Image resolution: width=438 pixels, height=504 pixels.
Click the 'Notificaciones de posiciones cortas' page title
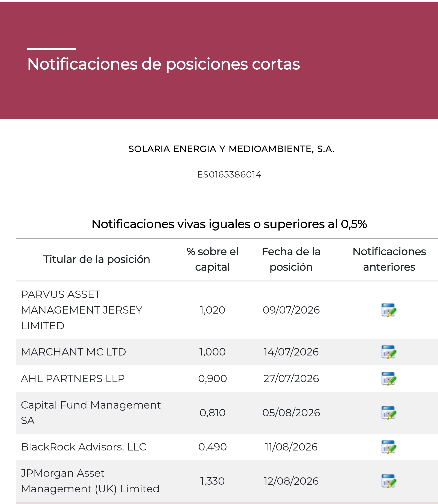point(164,64)
